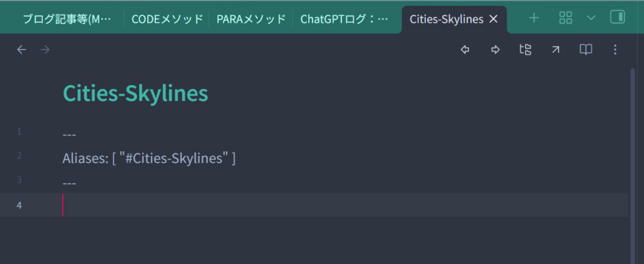Open the three-dot more options menu
The image size is (644, 264).
(615, 50)
